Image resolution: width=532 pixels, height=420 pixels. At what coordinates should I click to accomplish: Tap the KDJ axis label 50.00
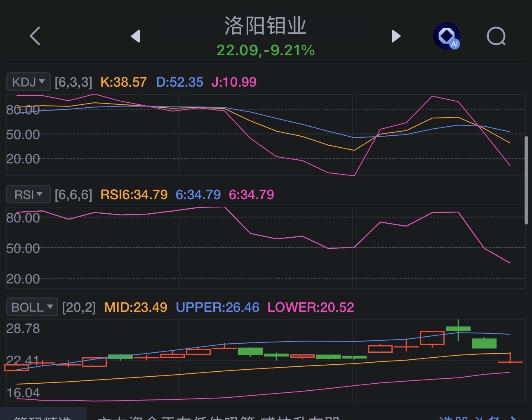pyautogui.click(x=23, y=134)
